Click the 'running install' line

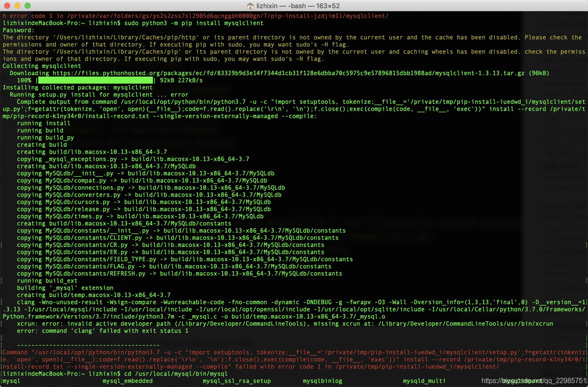pyautogui.click(x=43, y=123)
